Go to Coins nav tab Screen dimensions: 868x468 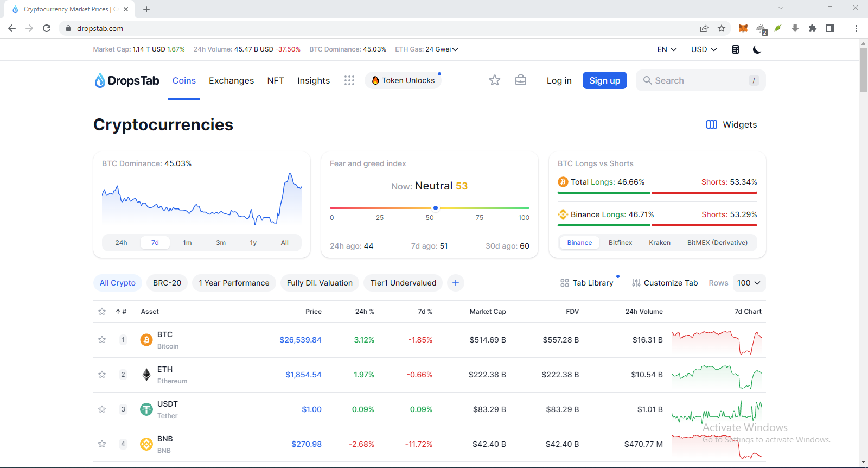(184, 80)
